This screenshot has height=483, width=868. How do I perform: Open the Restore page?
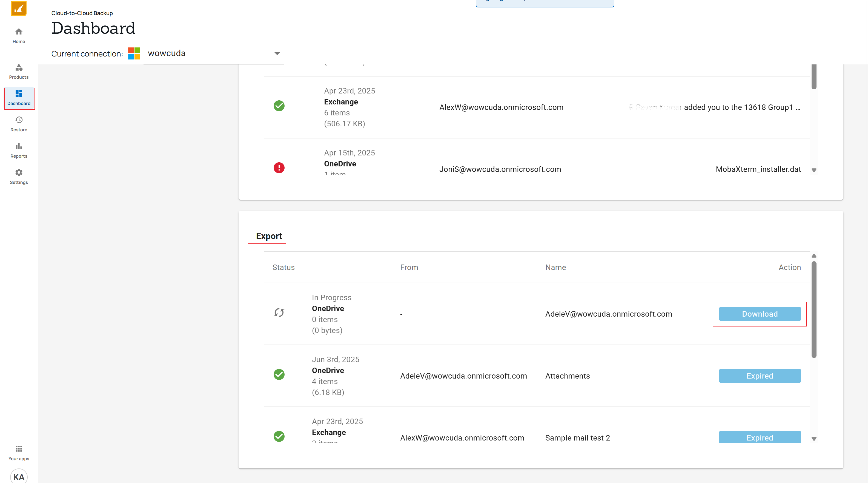[19, 124]
